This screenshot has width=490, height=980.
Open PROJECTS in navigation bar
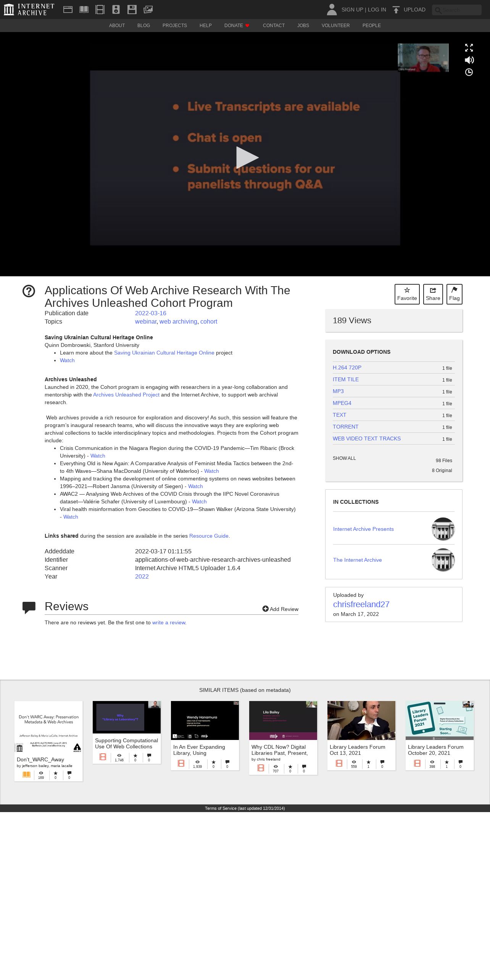tap(175, 26)
